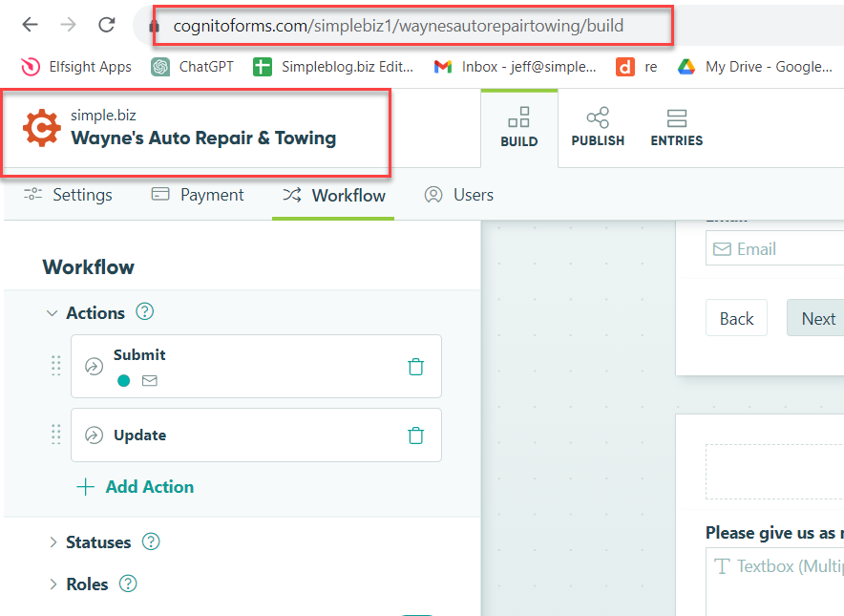The image size is (844, 616).
Task: Open the ChatGPT bookmark
Action: coord(192,67)
